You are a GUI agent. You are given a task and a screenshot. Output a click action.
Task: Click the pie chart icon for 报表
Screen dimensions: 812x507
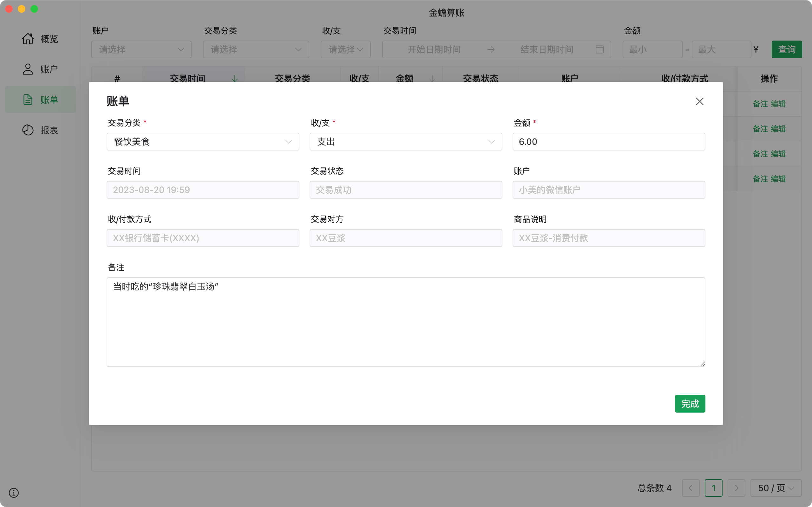pyautogui.click(x=28, y=130)
